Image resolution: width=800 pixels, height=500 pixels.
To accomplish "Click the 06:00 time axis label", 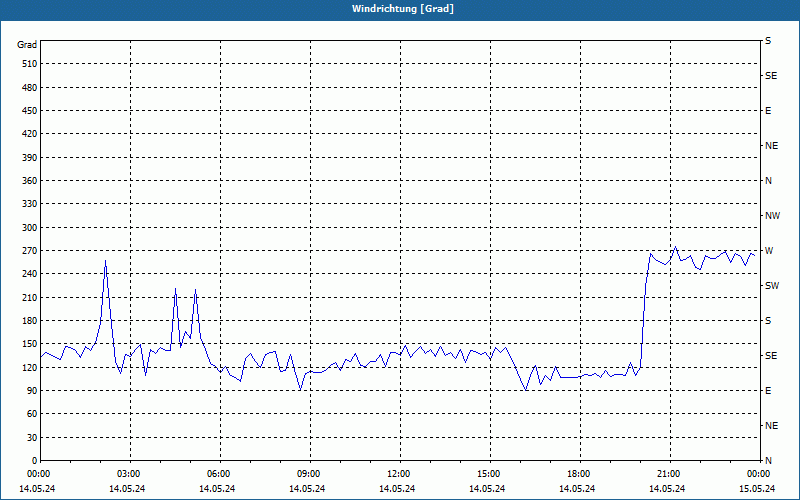I will coord(218,474).
